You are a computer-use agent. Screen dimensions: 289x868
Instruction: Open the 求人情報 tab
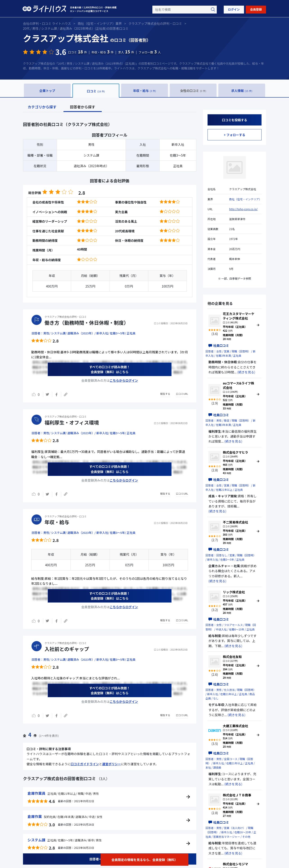point(241,91)
